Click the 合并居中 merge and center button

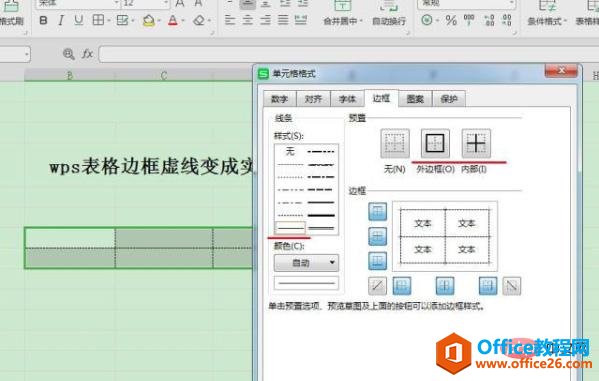pos(343,13)
